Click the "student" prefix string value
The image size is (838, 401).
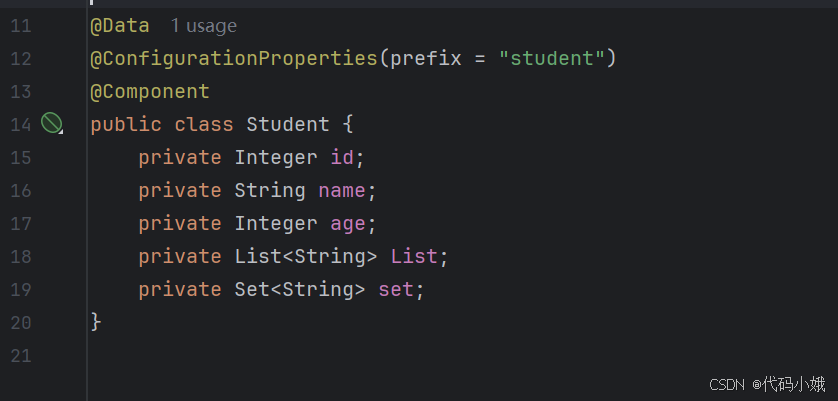[552, 58]
